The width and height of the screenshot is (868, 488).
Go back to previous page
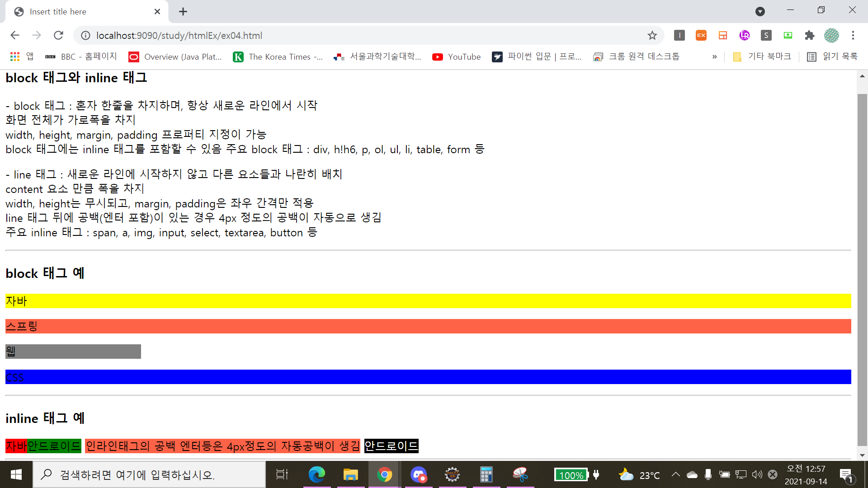tap(15, 35)
